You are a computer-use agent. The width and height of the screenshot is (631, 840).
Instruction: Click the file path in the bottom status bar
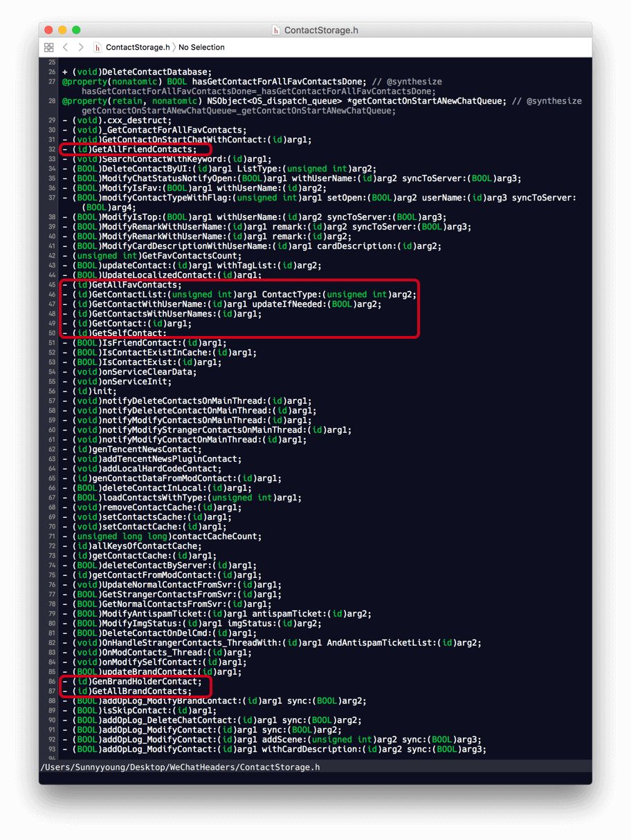180,767
